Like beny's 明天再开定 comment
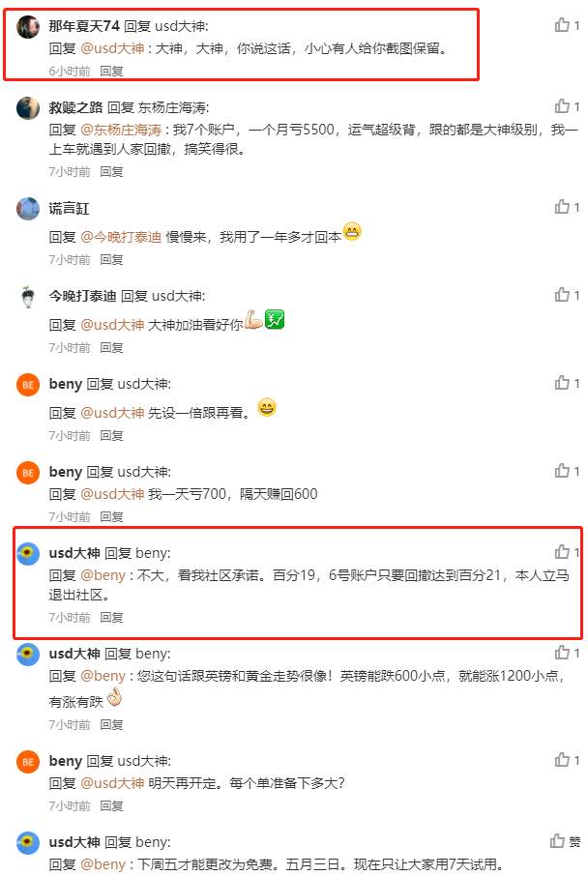 click(562, 760)
